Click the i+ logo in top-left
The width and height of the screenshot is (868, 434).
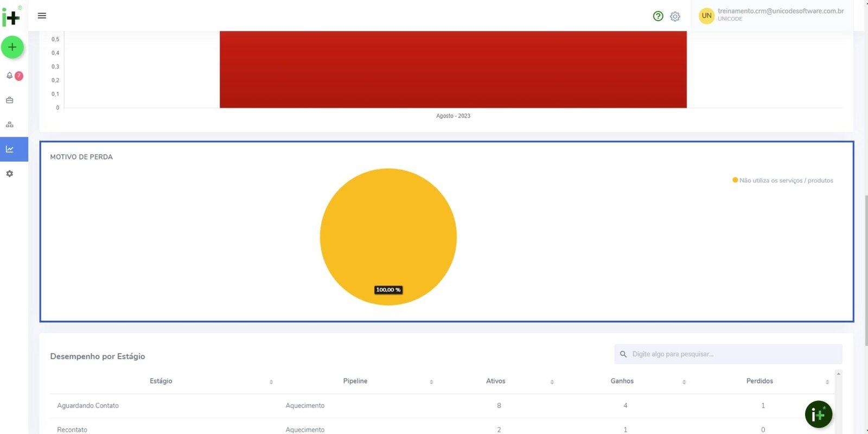pyautogui.click(x=11, y=16)
